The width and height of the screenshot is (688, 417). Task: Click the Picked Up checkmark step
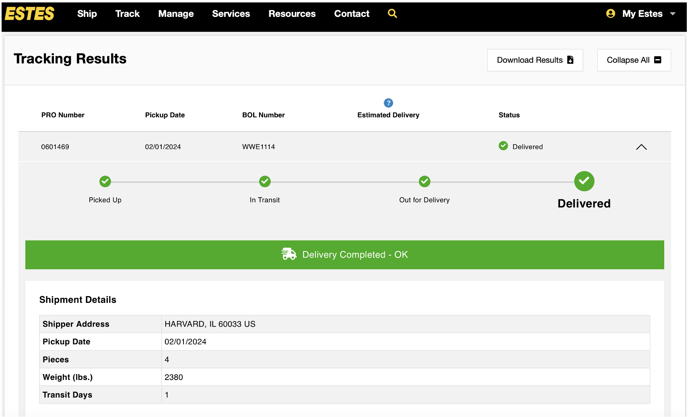[x=105, y=181]
